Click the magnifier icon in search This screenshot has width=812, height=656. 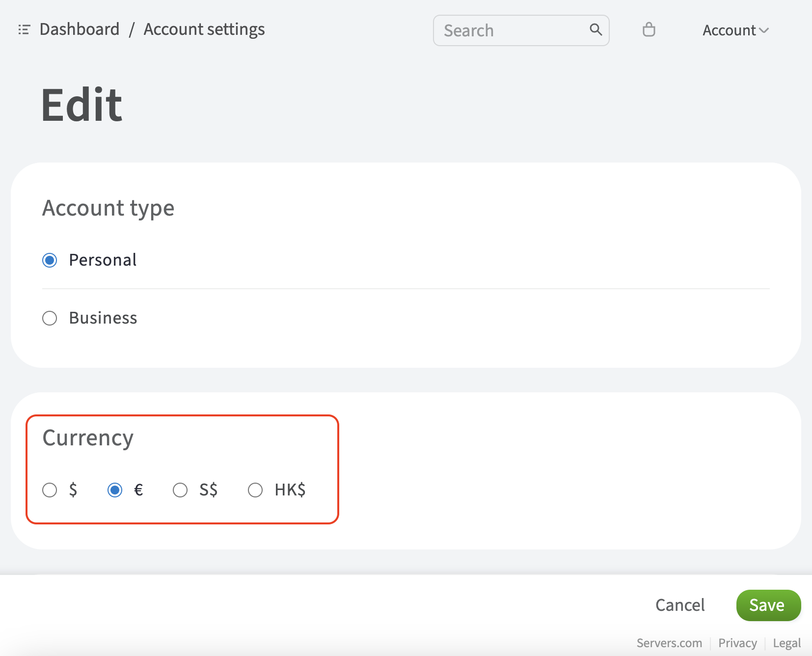(x=595, y=30)
